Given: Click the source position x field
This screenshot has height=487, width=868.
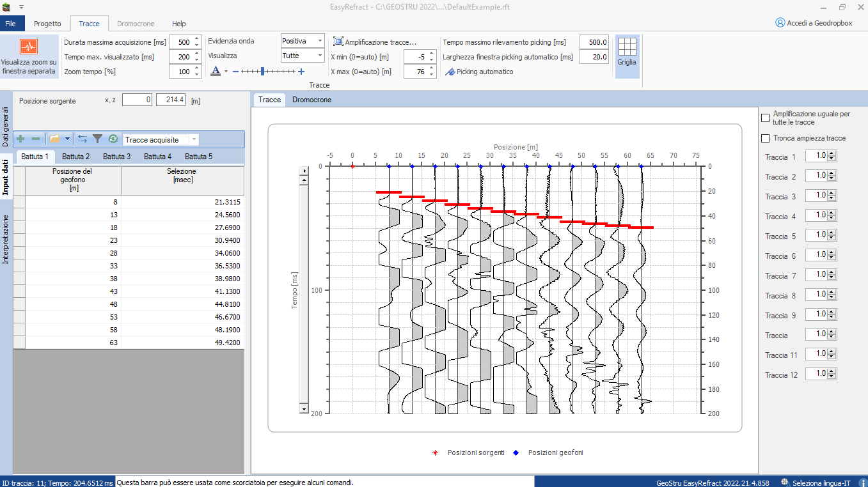Looking at the screenshot, I should [x=138, y=100].
